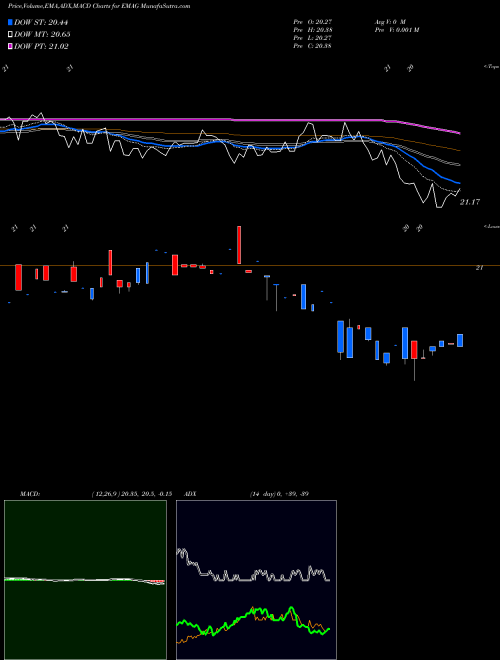Click the 21.17 price label on EMA chart

[x=470, y=202]
